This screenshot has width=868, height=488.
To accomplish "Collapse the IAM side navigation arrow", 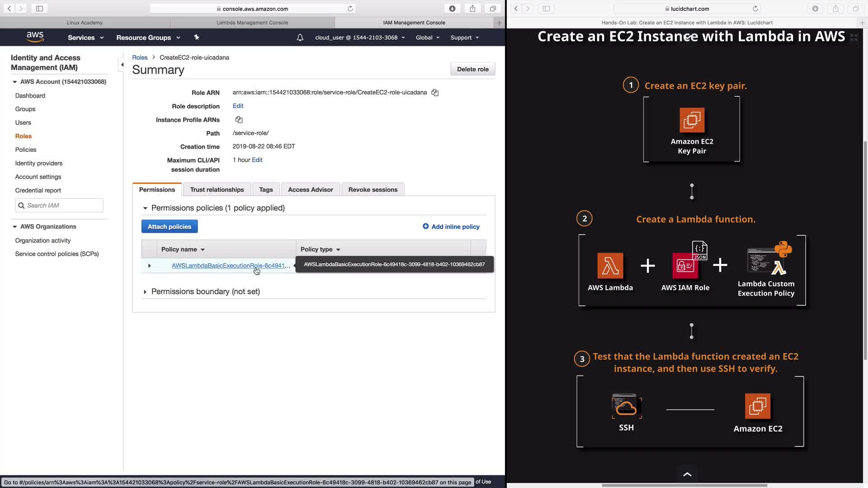I will pyautogui.click(x=122, y=65).
